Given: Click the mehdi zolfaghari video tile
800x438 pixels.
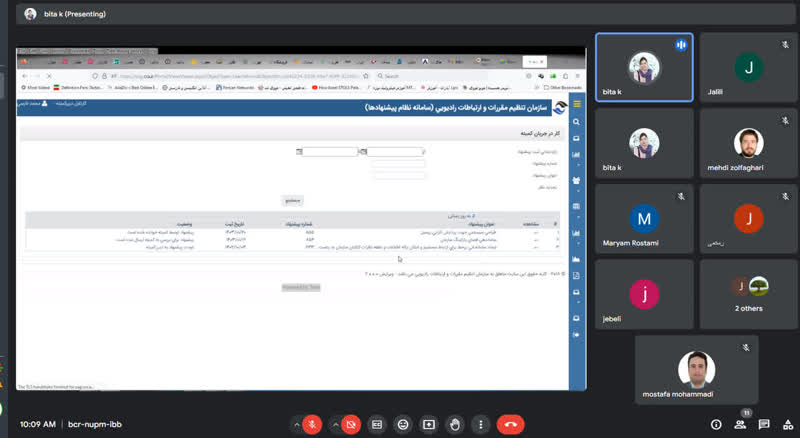Looking at the screenshot, I should (x=748, y=143).
